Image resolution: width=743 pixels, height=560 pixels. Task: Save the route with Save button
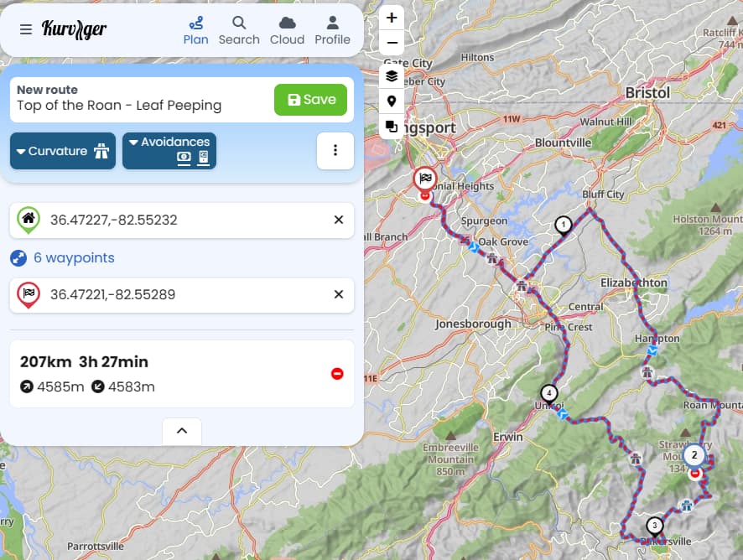310,100
